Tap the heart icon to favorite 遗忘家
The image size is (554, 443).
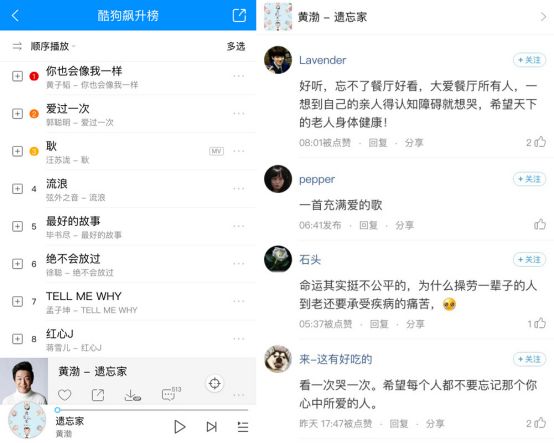(65, 395)
